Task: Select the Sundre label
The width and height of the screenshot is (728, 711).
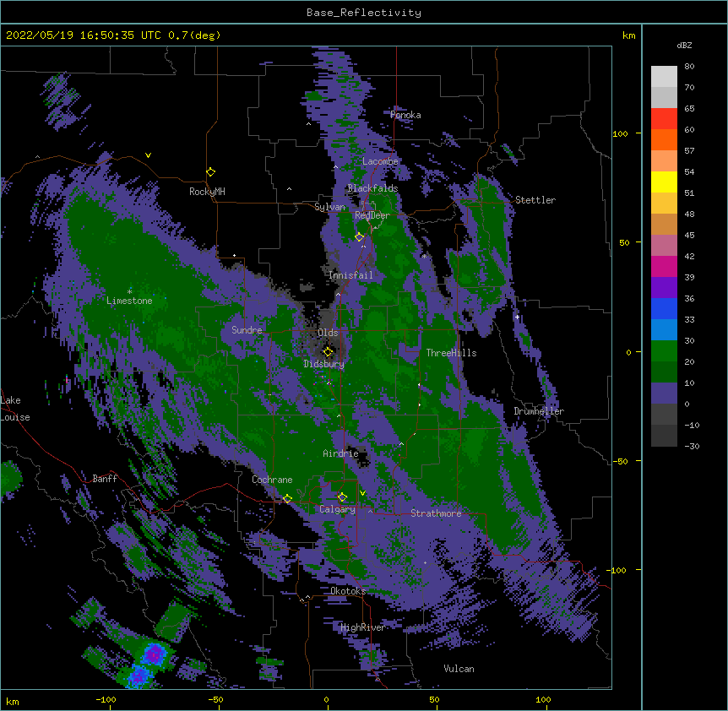Action: [x=247, y=330]
